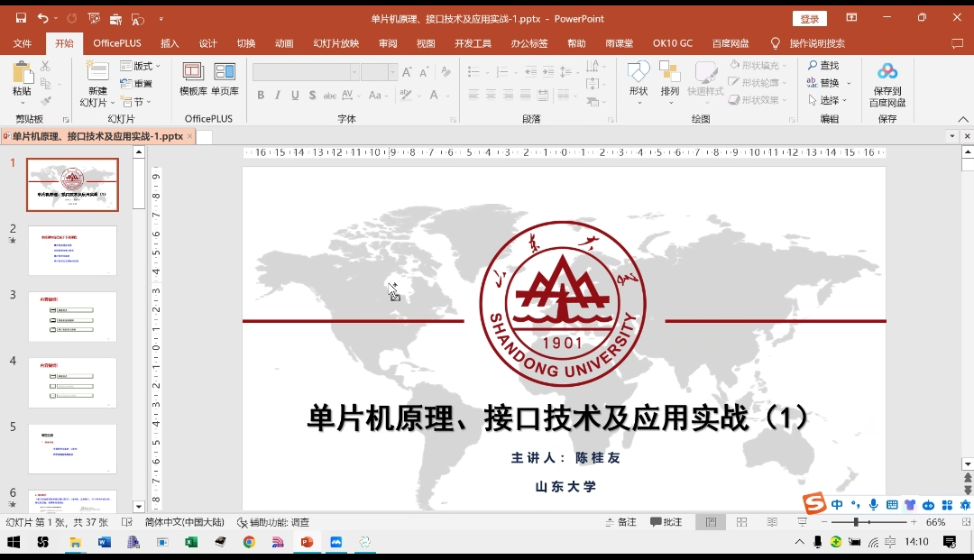The height and width of the screenshot is (560, 974).
Task: Switch to the Insert (插入) tab
Action: pos(170,43)
